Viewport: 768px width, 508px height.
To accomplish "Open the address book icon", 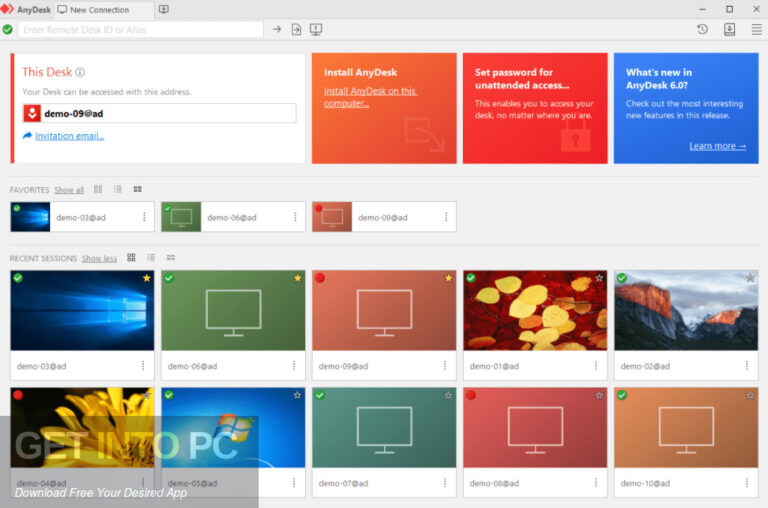I will click(729, 29).
